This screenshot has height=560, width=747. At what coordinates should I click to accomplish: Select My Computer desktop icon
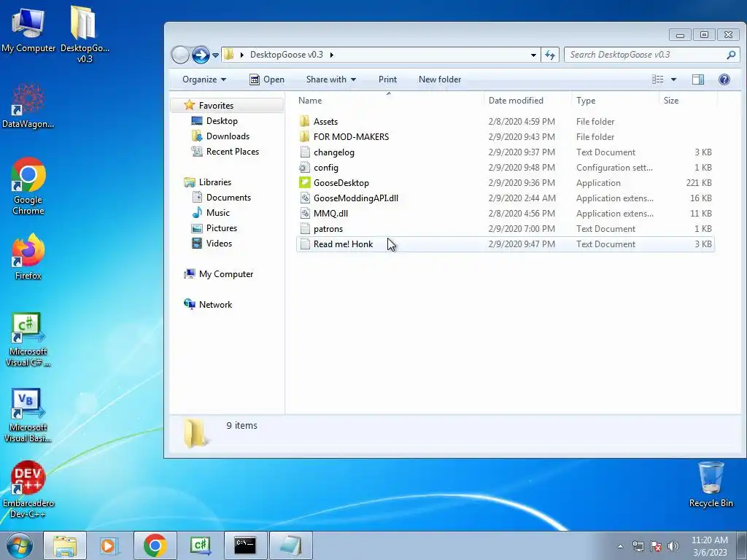tap(28, 30)
